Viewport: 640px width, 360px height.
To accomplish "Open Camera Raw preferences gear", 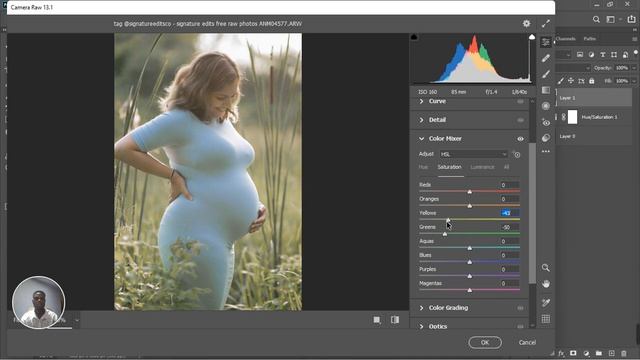I will point(527,24).
